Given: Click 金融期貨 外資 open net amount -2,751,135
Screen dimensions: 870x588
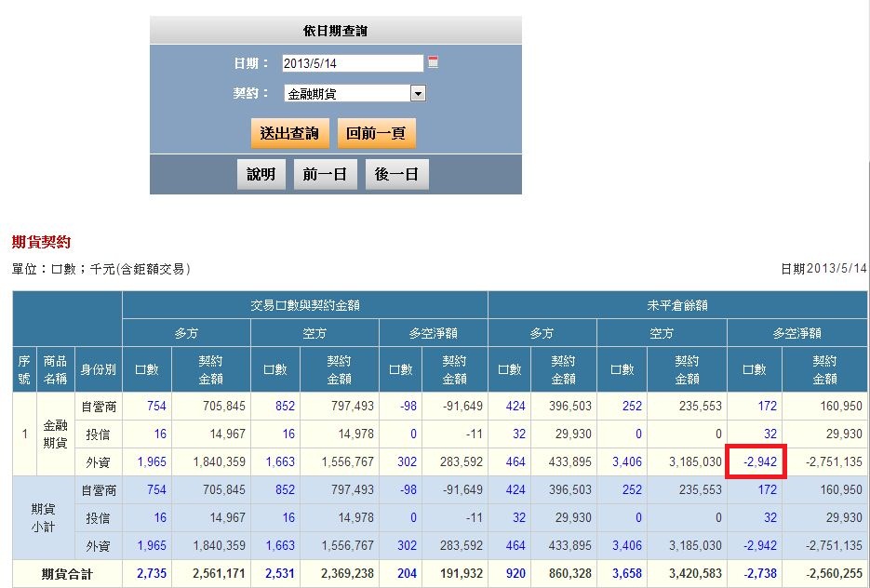Looking at the screenshot, I should [x=834, y=461].
